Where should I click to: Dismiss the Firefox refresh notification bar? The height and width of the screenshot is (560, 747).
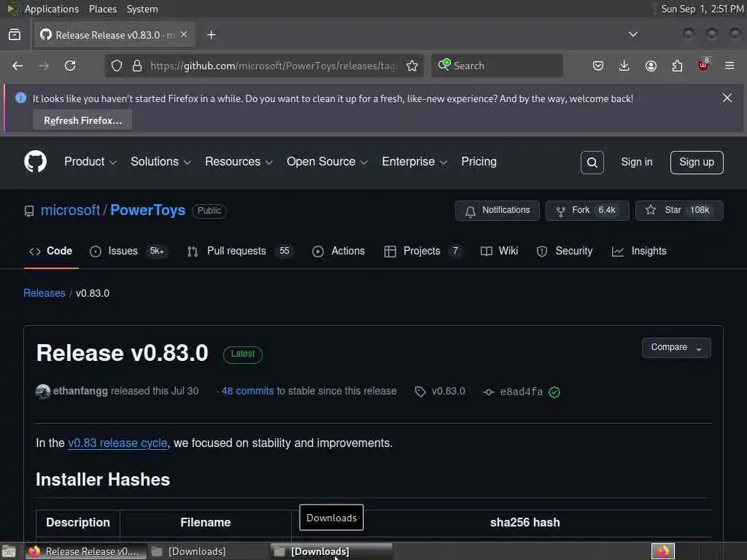tap(727, 98)
